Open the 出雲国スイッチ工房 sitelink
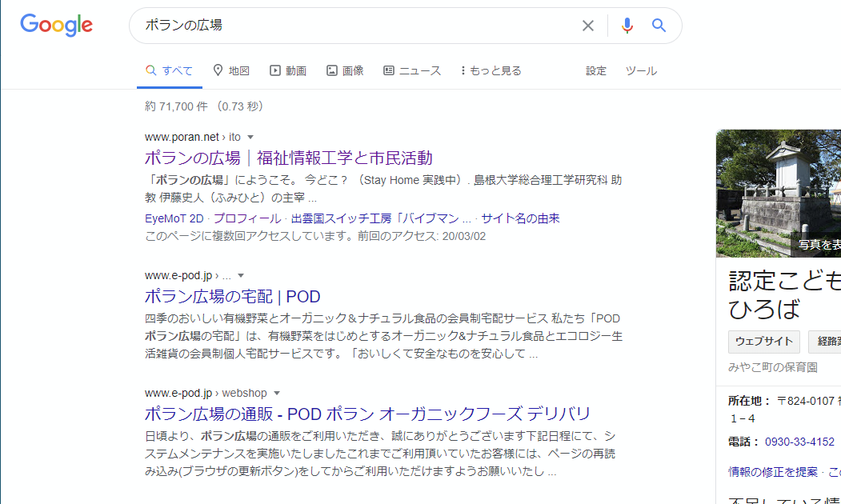Viewport: 841px width, 504px height. click(x=382, y=218)
